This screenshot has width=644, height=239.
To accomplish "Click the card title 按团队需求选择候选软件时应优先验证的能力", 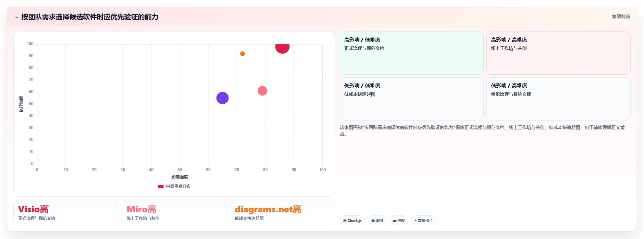I will tap(90, 17).
